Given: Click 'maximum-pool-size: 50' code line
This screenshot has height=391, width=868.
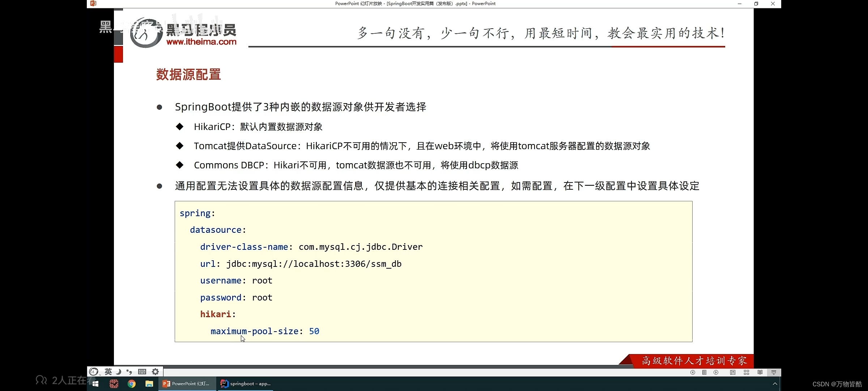Looking at the screenshot, I should [265, 331].
